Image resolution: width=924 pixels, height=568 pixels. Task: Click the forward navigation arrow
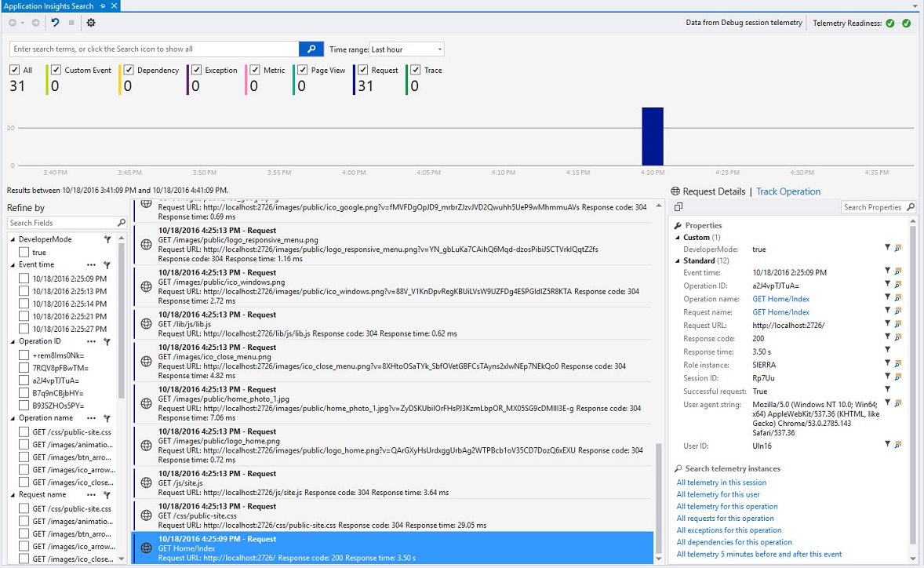click(x=36, y=23)
